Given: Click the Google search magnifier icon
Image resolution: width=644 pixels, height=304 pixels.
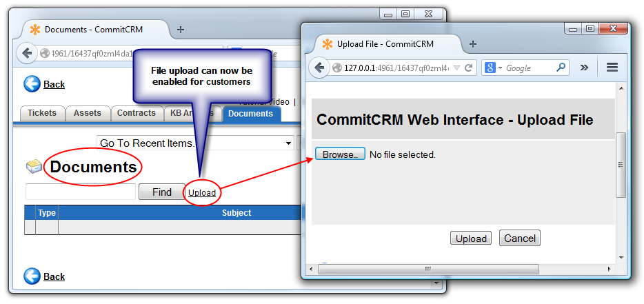Looking at the screenshot, I should 561,68.
